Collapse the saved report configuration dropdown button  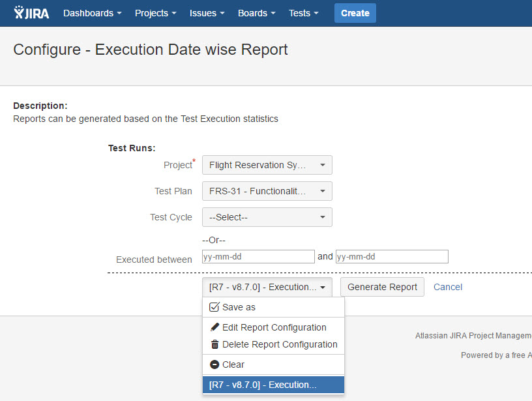pyautogui.click(x=267, y=287)
